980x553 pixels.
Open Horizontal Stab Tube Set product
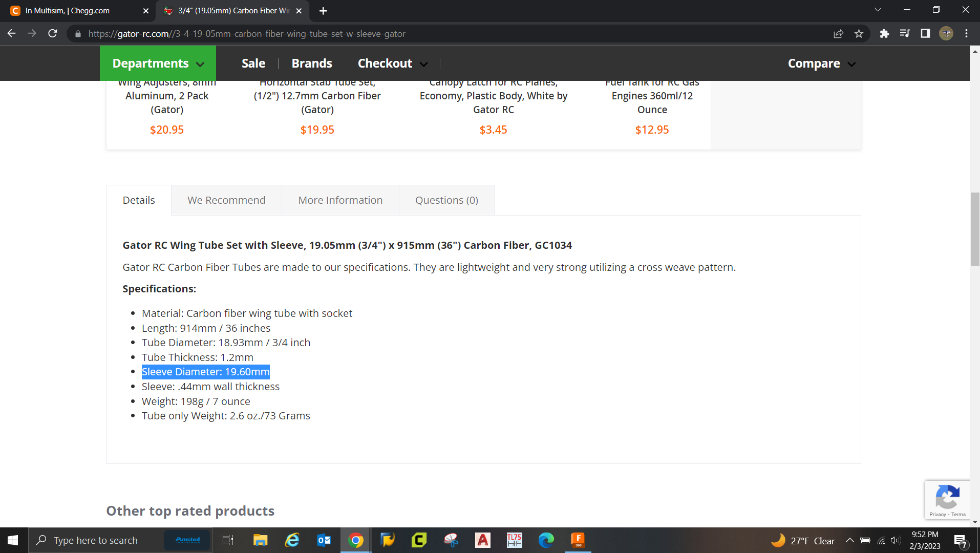(x=317, y=96)
